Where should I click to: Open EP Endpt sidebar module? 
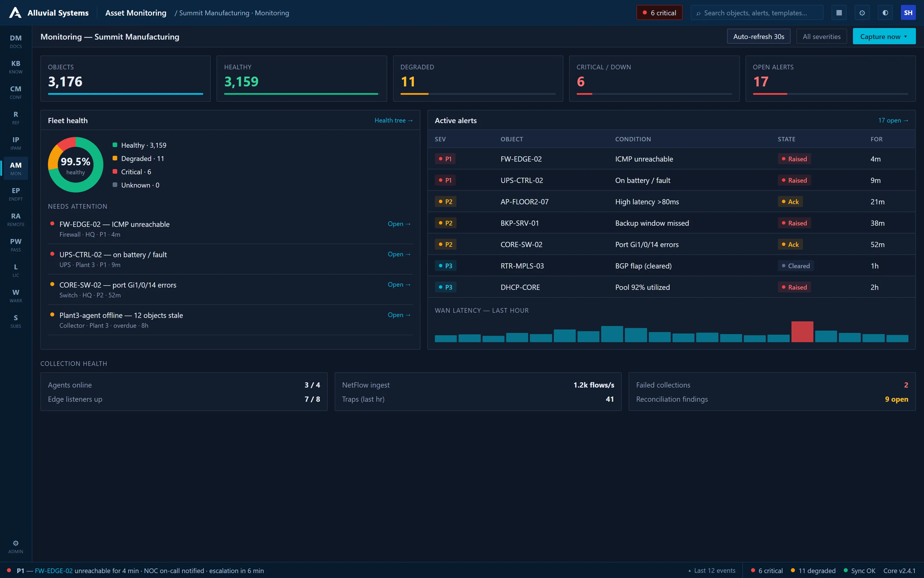click(x=16, y=194)
